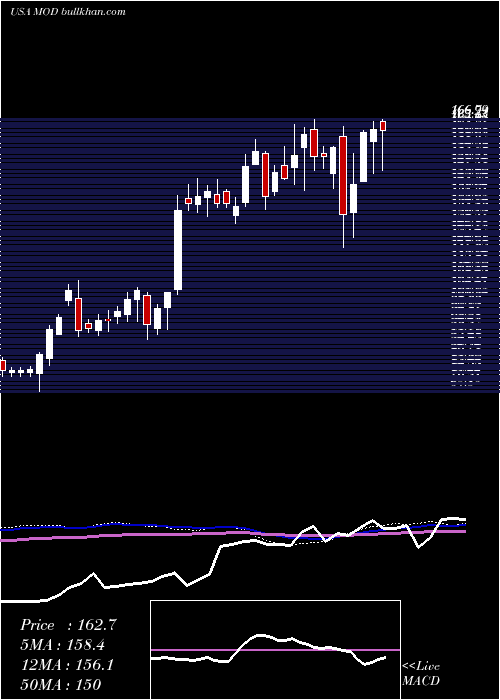The image size is (500, 700).
Task: Click the '12MA : 156.1' value
Action: click(x=68, y=665)
